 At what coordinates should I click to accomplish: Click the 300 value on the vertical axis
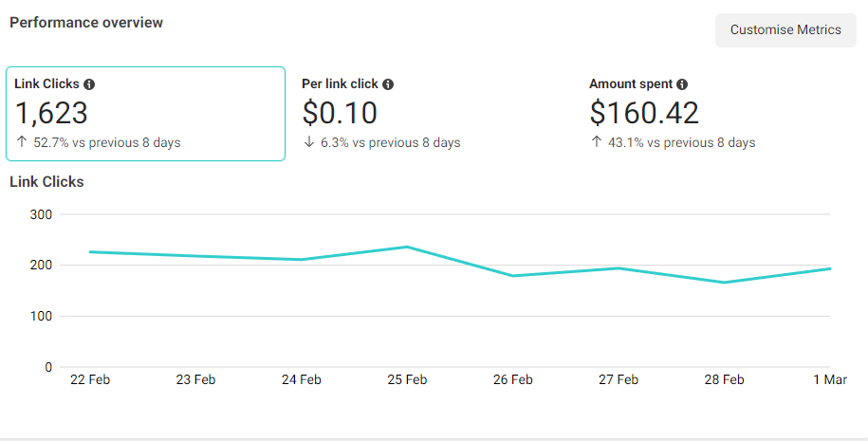coord(41,214)
